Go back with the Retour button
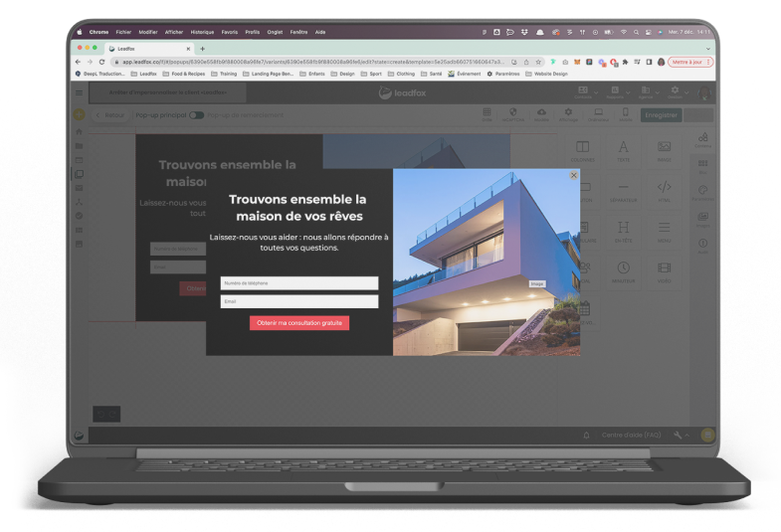Viewport: 781px width, 532px height. pyautogui.click(x=110, y=115)
